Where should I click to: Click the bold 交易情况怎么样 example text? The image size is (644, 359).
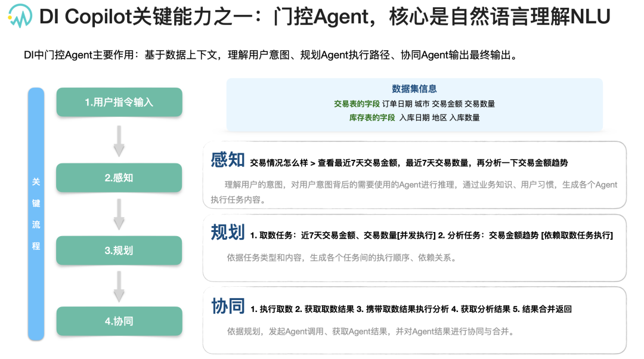(x=279, y=163)
